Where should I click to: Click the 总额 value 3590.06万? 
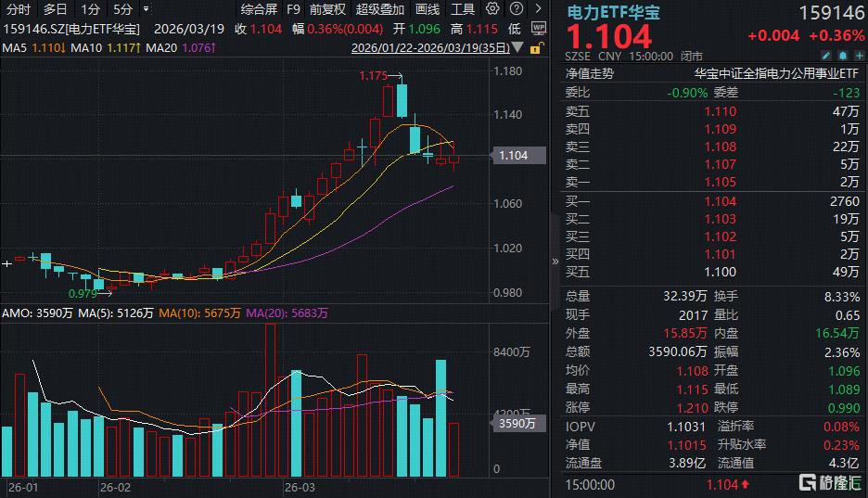[x=678, y=351]
